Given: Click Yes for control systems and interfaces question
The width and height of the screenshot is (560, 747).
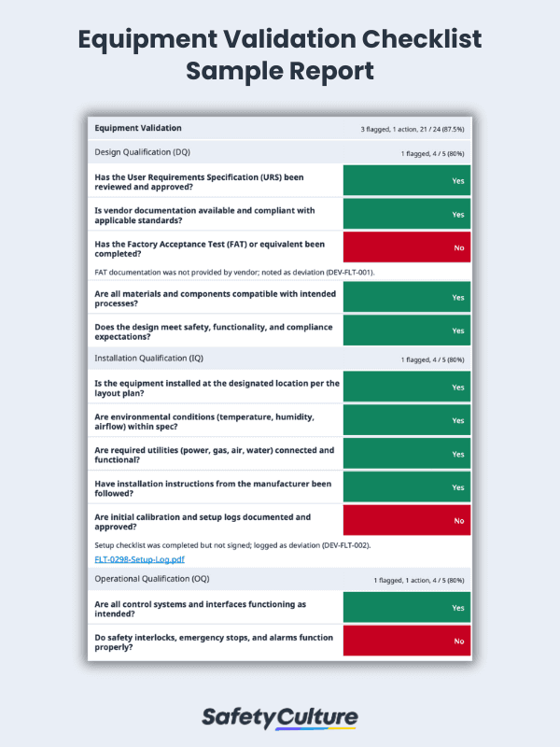Looking at the screenshot, I should (x=407, y=607).
